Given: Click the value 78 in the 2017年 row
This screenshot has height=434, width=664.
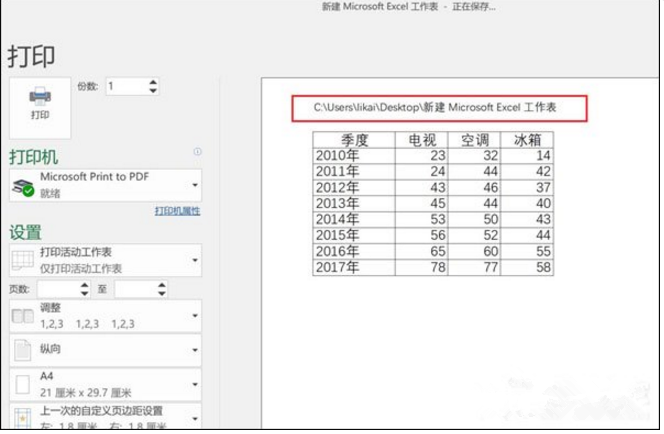Looking at the screenshot, I should (x=438, y=268).
